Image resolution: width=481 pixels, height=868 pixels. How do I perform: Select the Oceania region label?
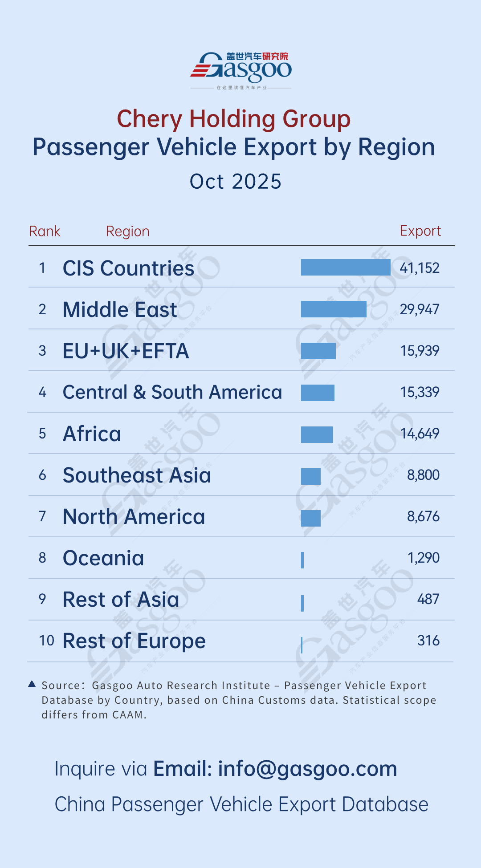click(103, 558)
